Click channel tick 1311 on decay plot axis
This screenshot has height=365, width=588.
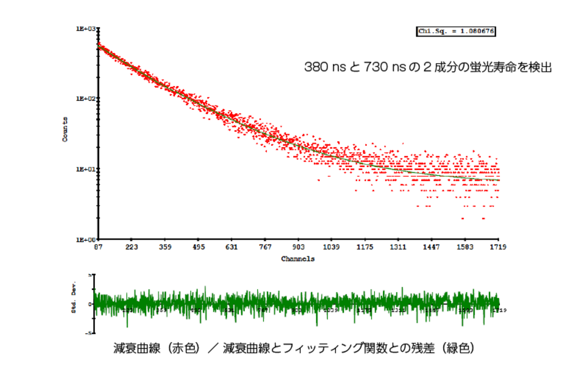tap(398, 247)
